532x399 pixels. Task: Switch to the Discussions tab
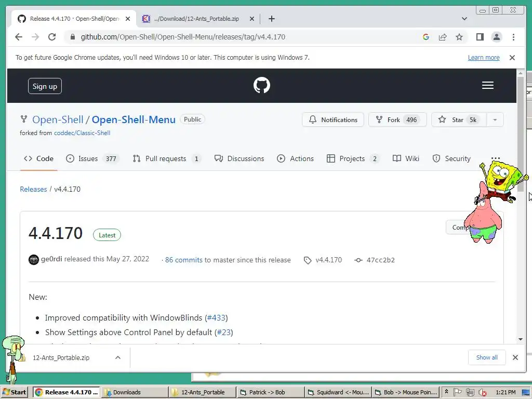tap(239, 158)
